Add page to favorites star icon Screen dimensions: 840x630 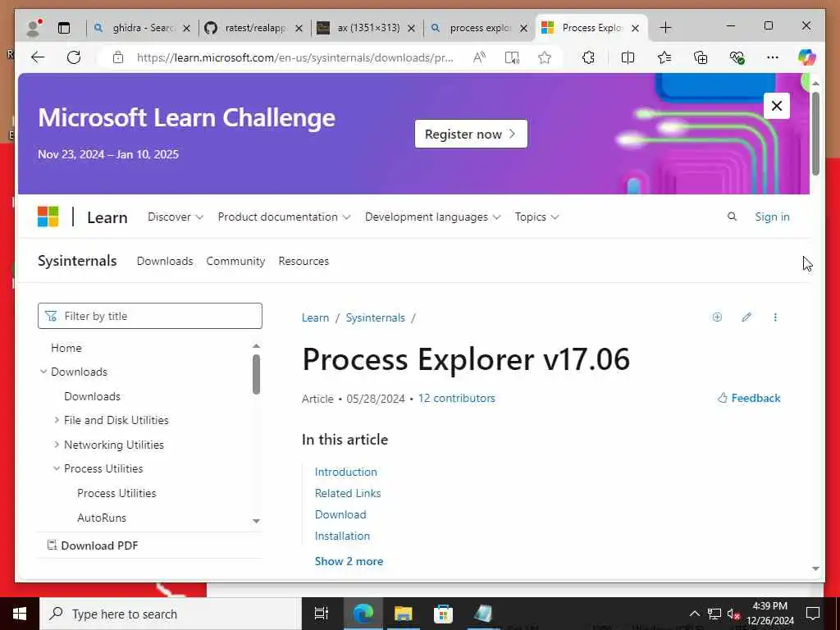(545, 57)
